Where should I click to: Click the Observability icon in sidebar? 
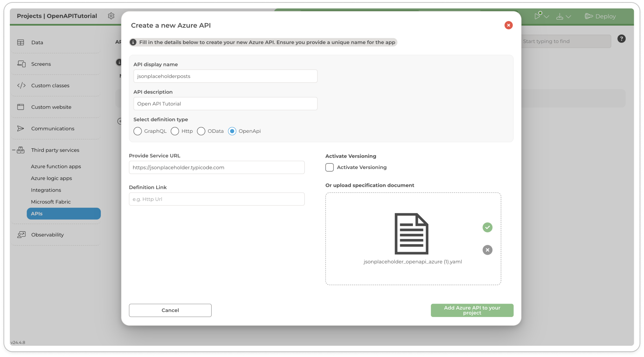(x=21, y=235)
